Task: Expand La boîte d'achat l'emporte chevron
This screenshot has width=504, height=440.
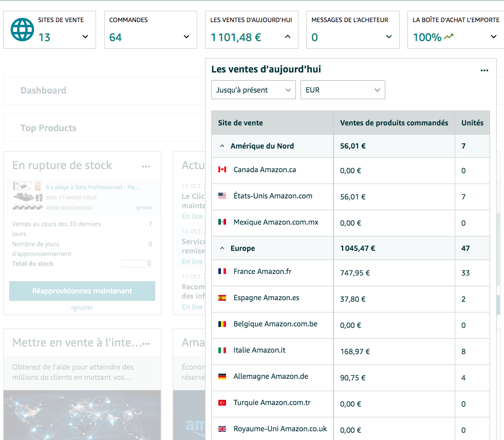Action: point(494,36)
